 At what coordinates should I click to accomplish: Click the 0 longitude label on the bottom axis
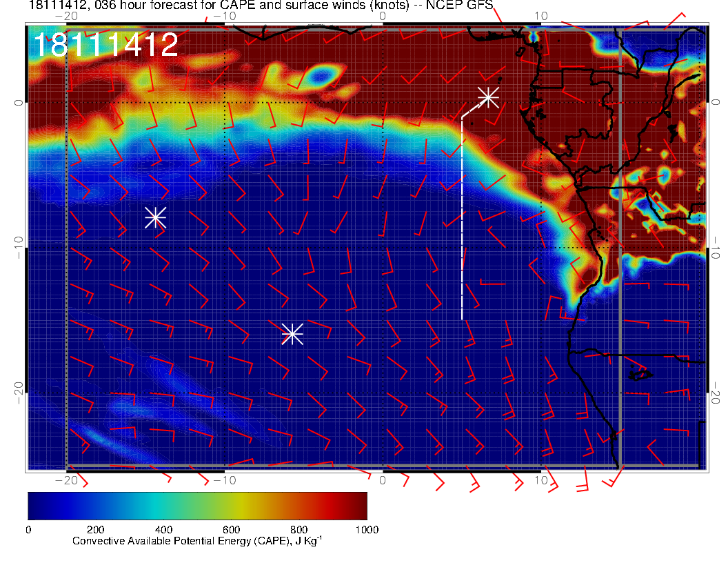tap(383, 480)
